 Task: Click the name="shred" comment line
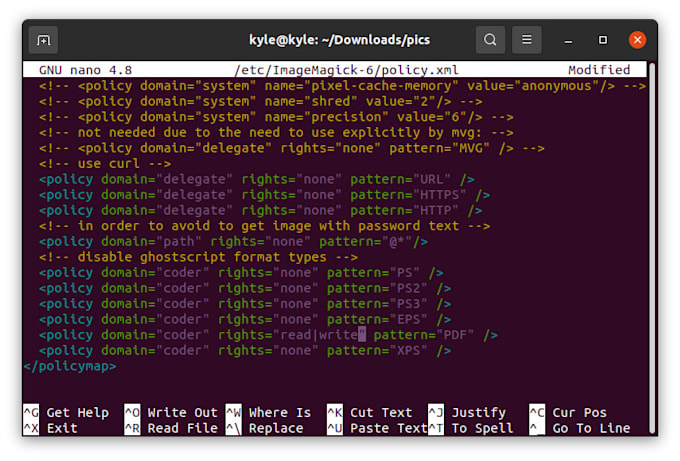[261, 101]
